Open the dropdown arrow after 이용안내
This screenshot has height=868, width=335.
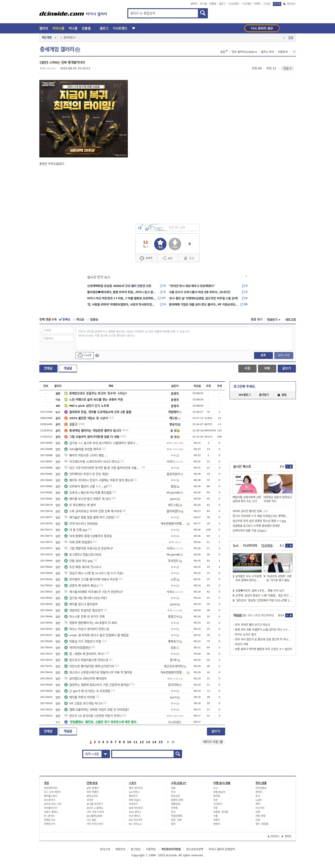pos(294,52)
